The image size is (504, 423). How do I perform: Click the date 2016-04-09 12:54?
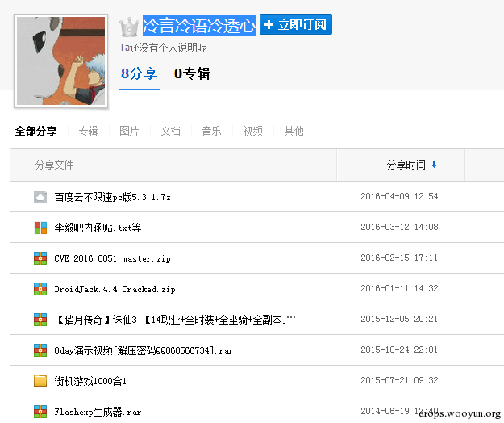[x=399, y=196]
